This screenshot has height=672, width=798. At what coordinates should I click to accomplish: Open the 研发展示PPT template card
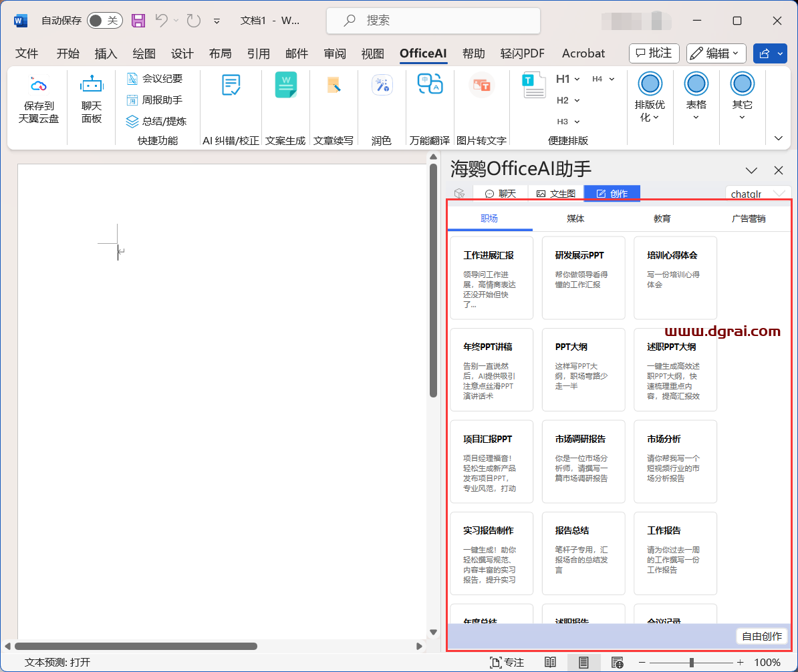(x=583, y=278)
